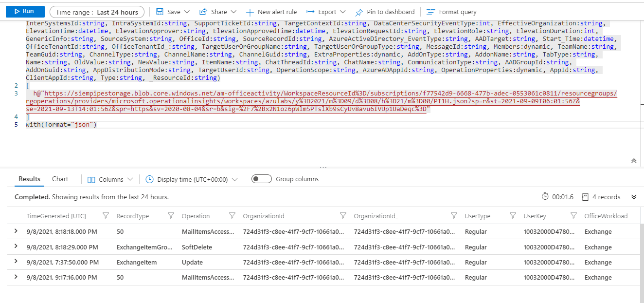The width and height of the screenshot is (644, 303).
Task: Expand the 7:37:50.000 PM record row
Action: pos(16,262)
